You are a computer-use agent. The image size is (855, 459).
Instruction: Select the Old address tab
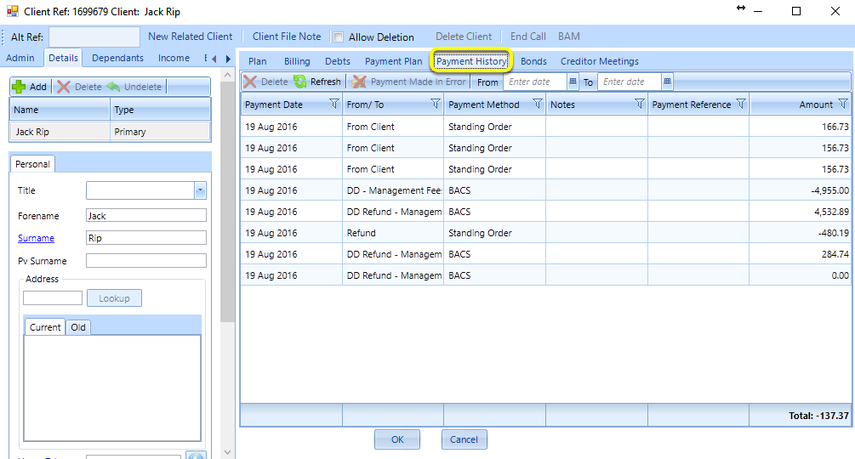coord(78,327)
